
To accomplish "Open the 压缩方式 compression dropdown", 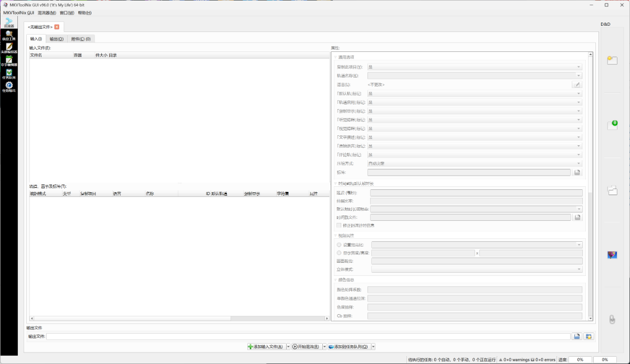I will point(475,163).
